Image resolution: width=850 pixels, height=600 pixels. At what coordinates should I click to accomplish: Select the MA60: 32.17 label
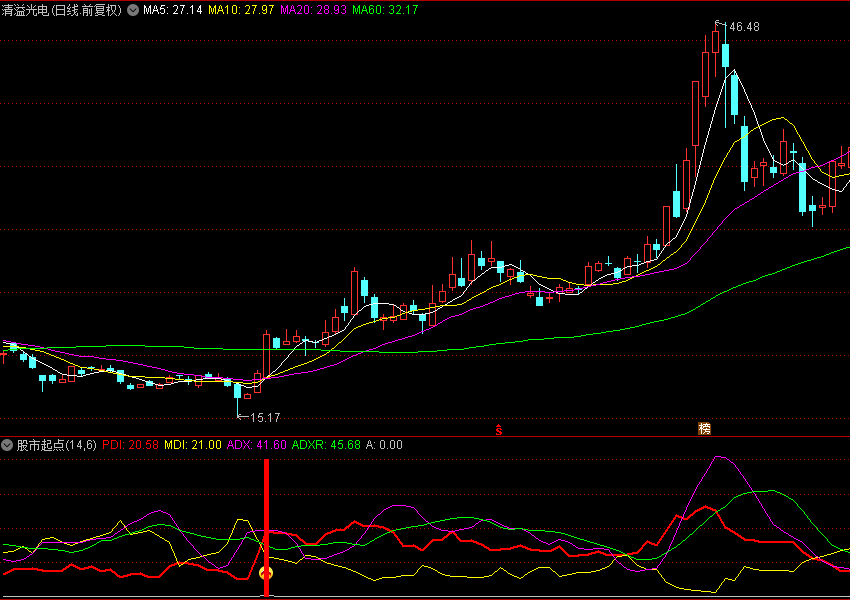click(x=385, y=10)
